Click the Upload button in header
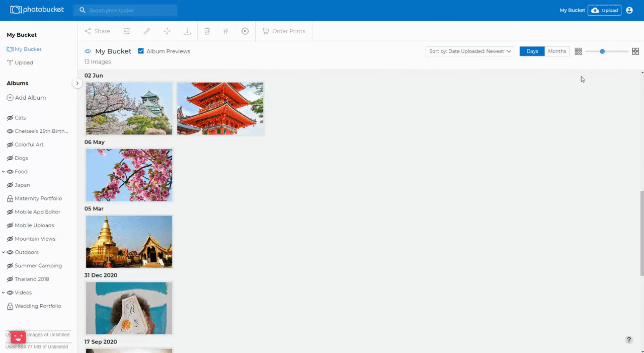The image size is (644, 353). (604, 10)
